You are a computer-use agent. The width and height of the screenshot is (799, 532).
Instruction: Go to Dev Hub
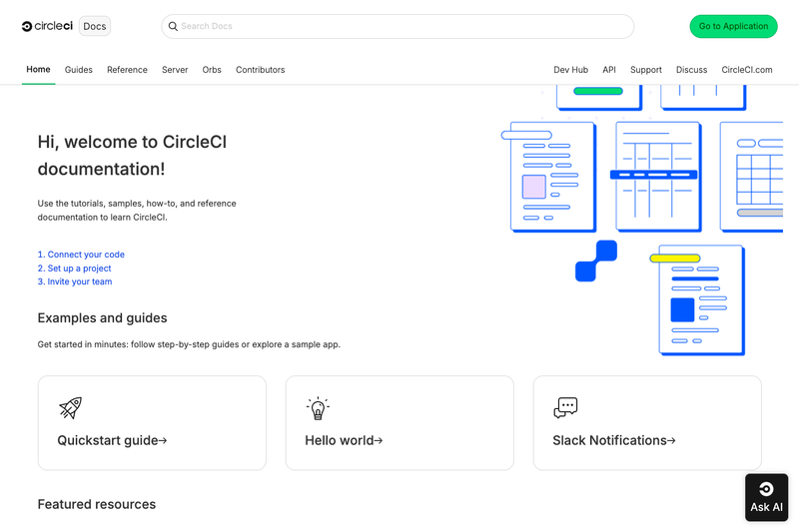coord(570,70)
